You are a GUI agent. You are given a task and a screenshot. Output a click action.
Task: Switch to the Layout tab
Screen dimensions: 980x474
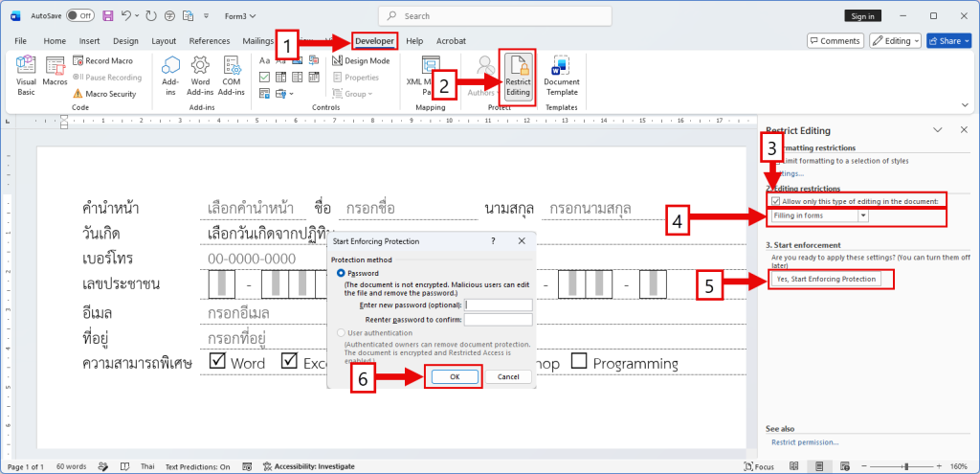(x=164, y=41)
